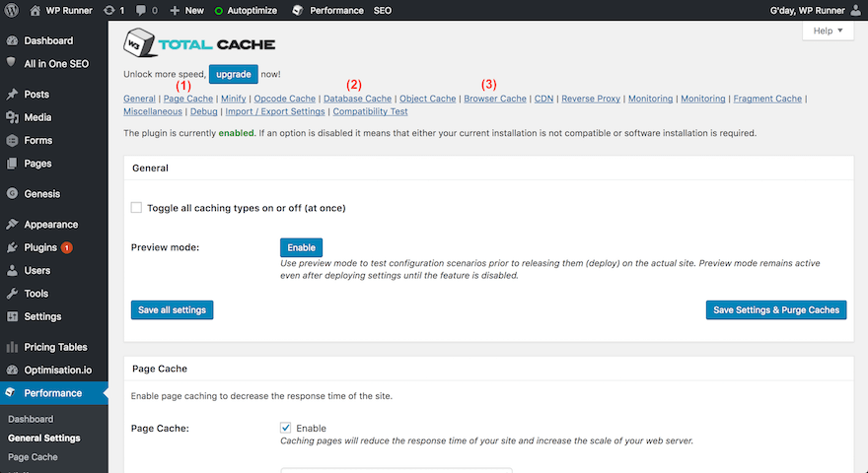
Task: Open G'day, WP Runner account menu
Action: click(x=816, y=10)
